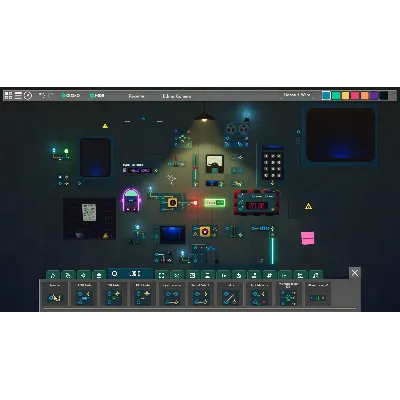
Task: Open the fullscreen frame palette tab
Action: pos(162,275)
